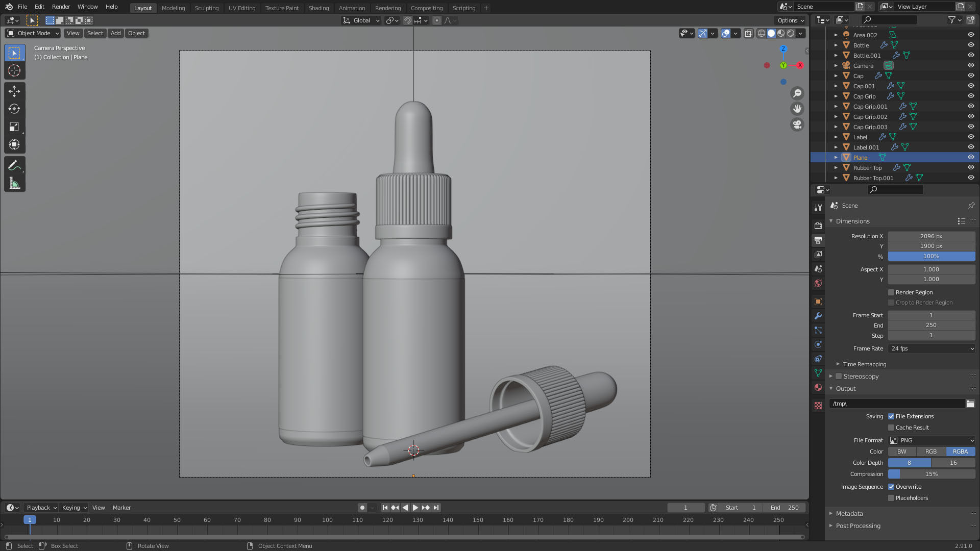Hide the Camera object in outliner
980x551 pixels.
click(971, 66)
